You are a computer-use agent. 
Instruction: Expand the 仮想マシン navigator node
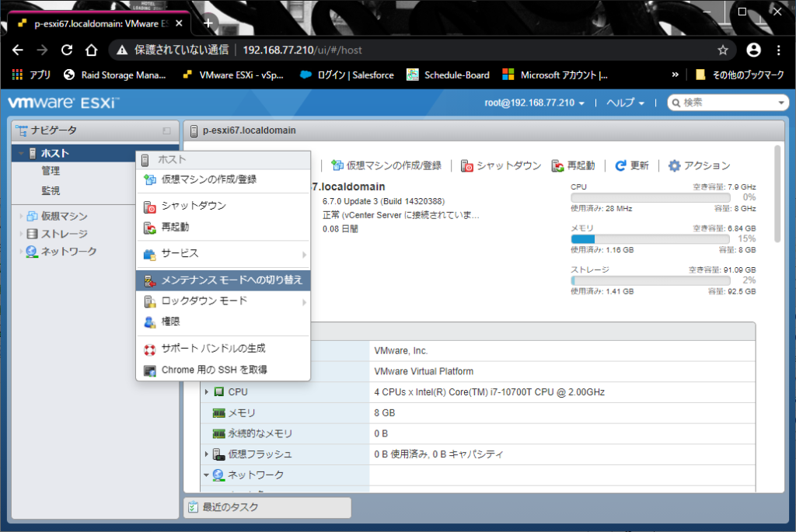click(x=21, y=216)
